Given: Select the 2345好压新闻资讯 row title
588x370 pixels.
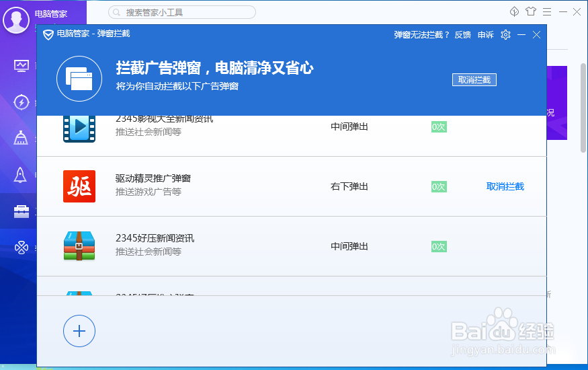Looking at the screenshot, I should [x=155, y=238].
